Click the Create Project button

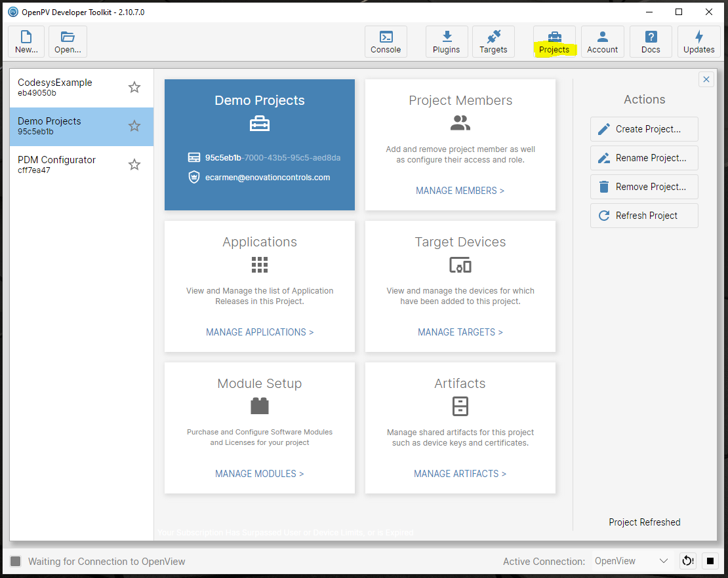(644, 129)
